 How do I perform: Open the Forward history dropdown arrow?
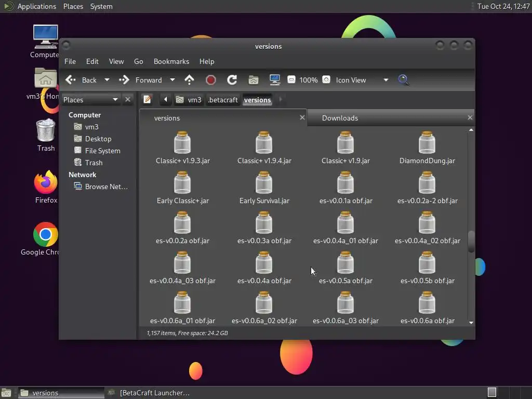coord(172,80)
